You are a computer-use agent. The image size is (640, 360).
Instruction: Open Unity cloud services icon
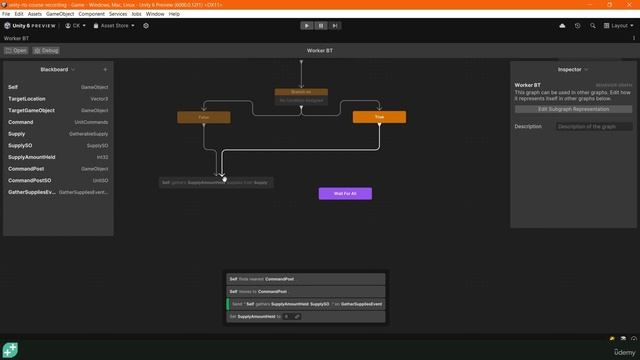coord(562,26)
